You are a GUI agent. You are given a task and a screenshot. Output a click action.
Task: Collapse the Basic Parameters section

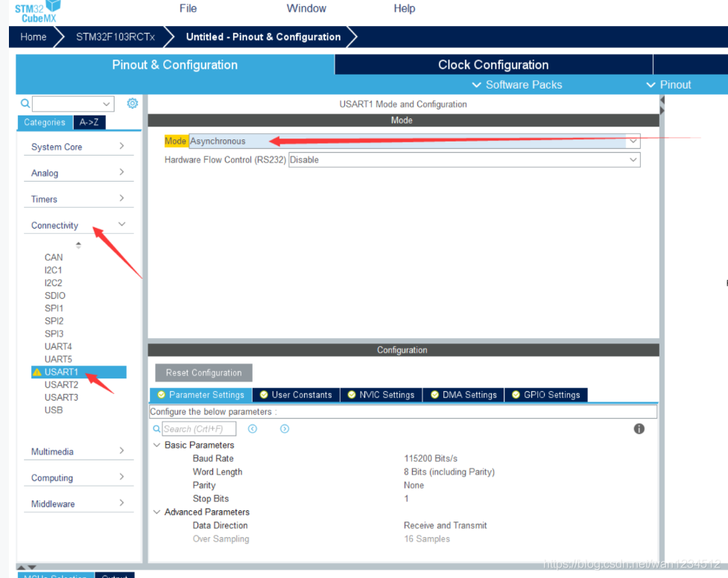coord(156,445)
